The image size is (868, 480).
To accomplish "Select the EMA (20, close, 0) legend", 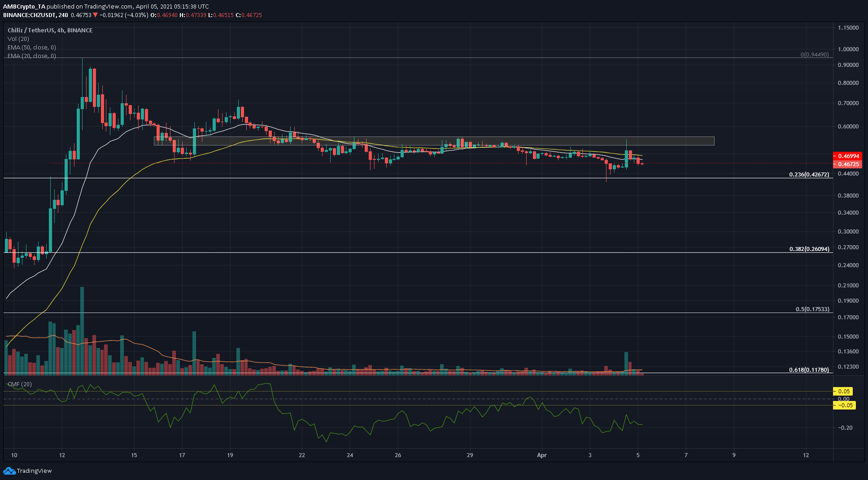I will [32, 56].
